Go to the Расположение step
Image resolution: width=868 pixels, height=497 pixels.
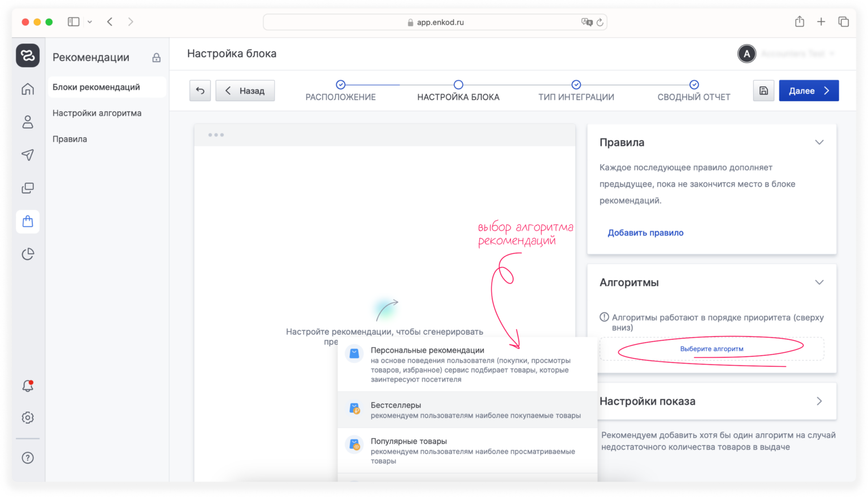tap(340, 90)
